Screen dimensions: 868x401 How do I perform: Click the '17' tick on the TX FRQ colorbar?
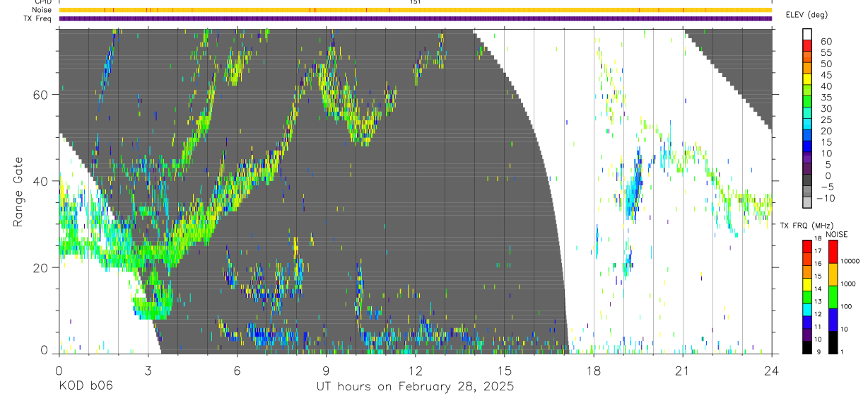[818, 251]
